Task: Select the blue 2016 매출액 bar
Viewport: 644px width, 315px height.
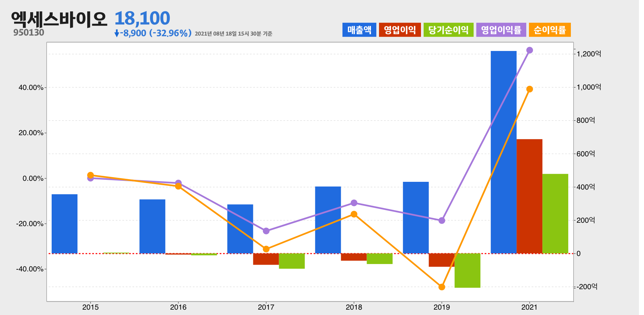Action: tap(152, 226)
